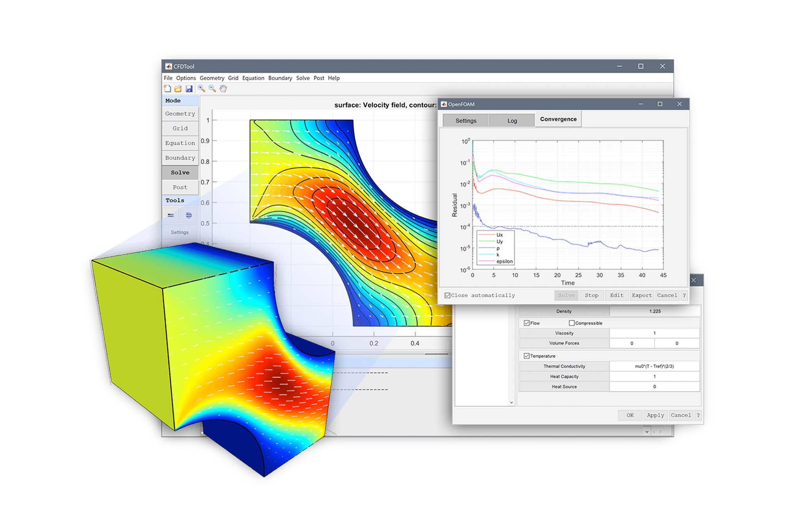Click the Density value field
Screen dimensions: 799x532
point(655,311)
